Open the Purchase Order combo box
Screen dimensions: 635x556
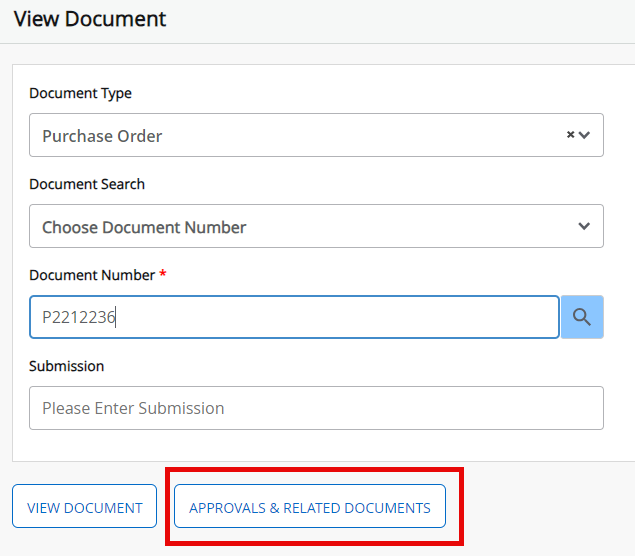[x=290, y=135]
